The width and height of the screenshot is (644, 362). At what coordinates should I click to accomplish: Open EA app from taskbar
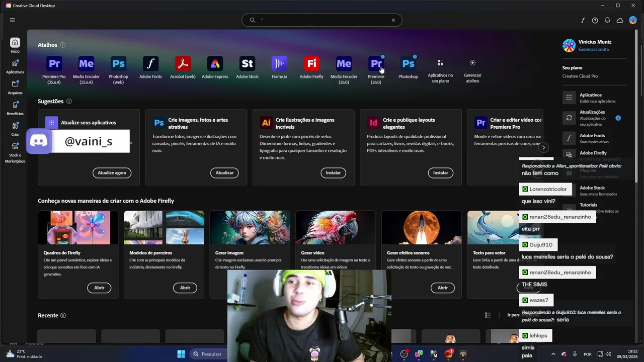[x=448, y=354]
